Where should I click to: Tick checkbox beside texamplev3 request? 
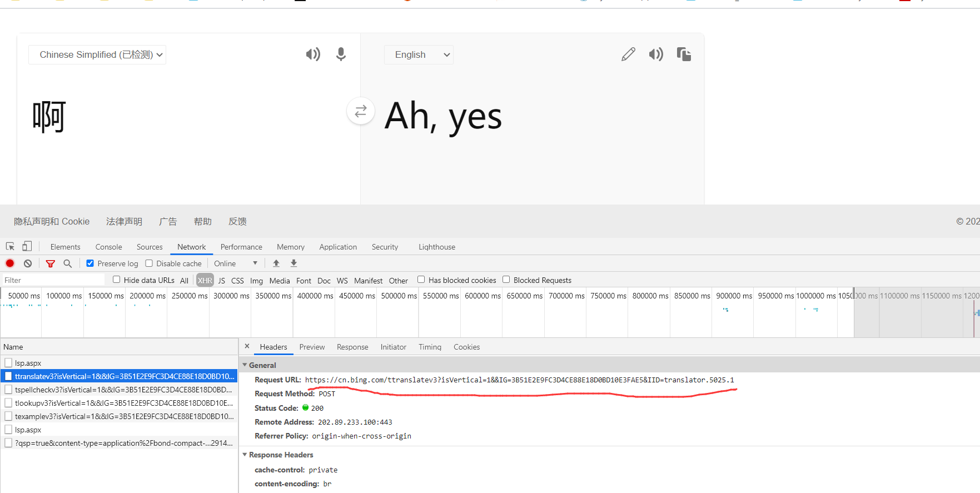tap(8, 416)
